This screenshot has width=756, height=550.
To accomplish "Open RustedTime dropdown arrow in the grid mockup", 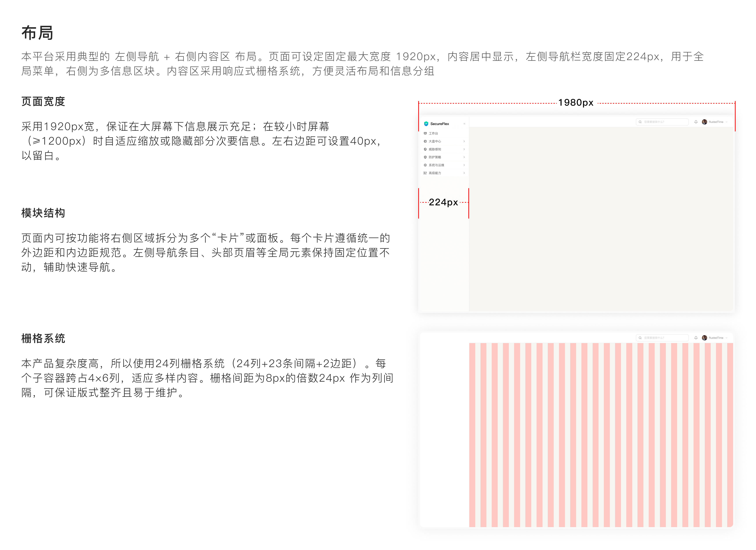I will coord(726,338).
